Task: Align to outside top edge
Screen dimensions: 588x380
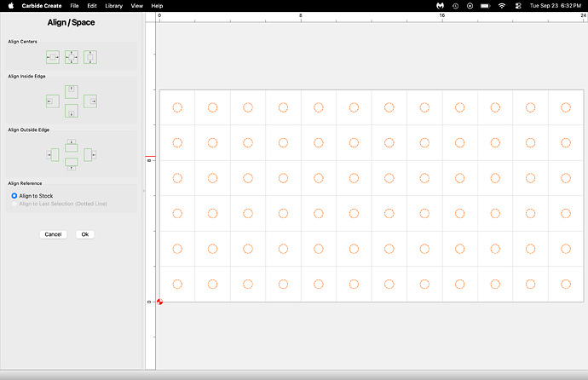Action: coord(72,146)
